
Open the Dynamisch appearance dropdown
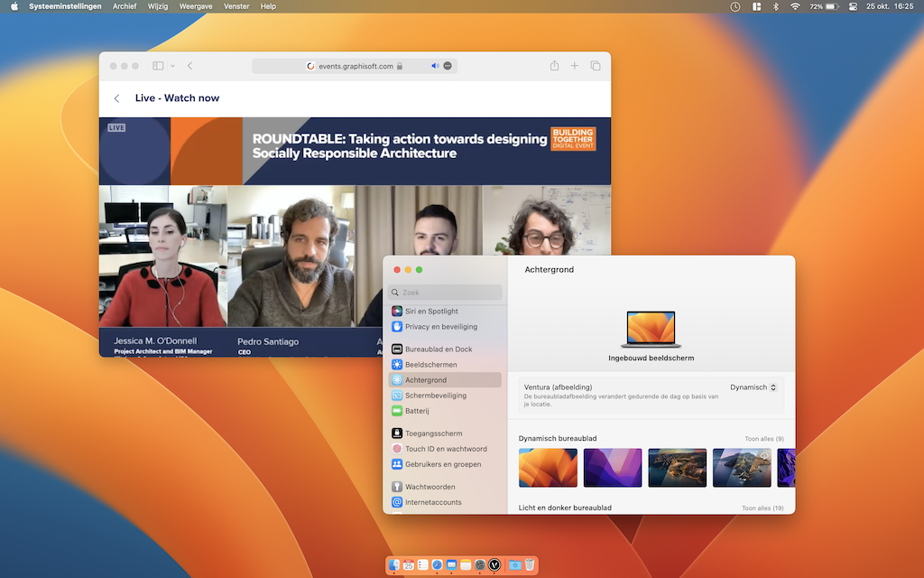pyautogui.click(x=753, y=387)
